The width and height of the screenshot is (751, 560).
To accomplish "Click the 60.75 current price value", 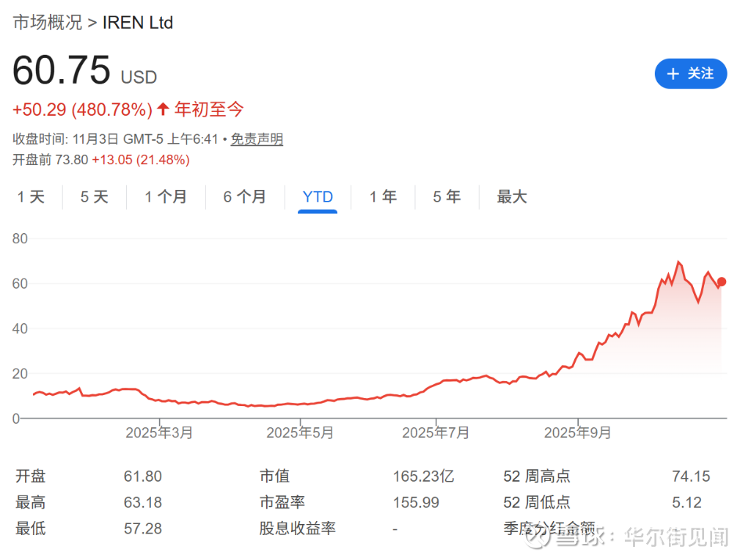I will pos(62,70).
